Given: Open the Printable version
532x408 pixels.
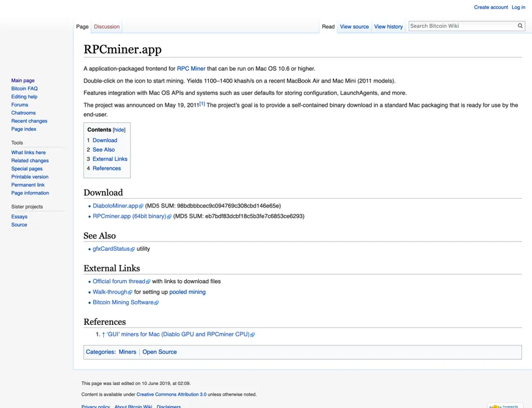Looking at the screenshot, I should coord(30,177).
